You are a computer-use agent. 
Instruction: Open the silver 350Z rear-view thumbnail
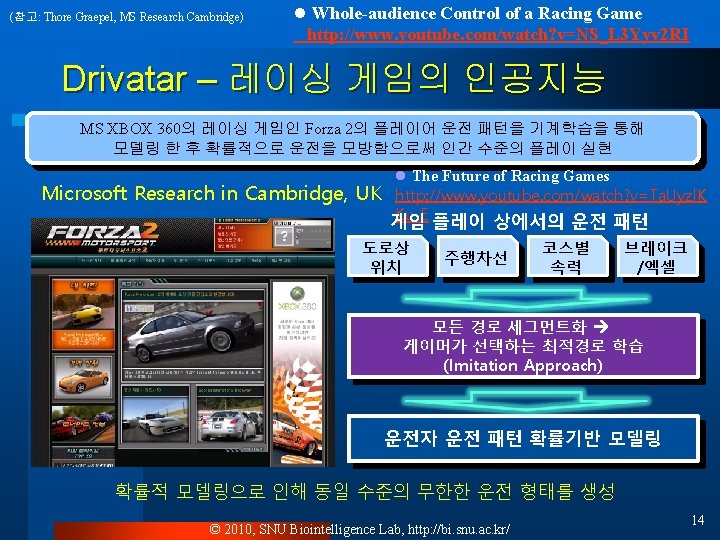pos(231,420)
